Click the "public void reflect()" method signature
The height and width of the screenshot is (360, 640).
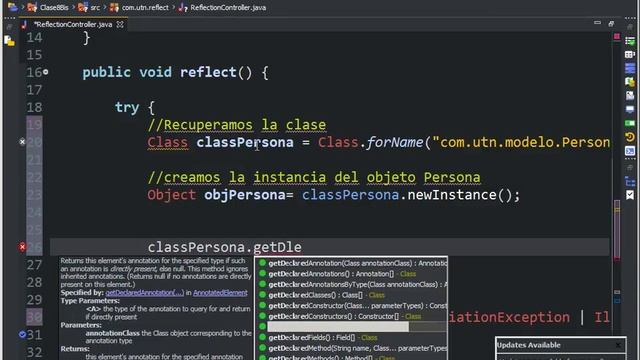[x=167, y=72]
